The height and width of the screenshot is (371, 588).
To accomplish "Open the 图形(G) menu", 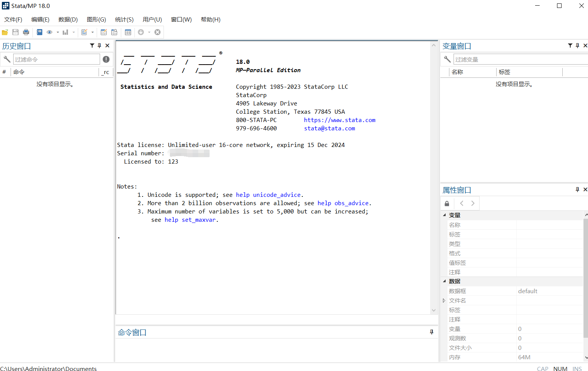I will click(96, 20).
